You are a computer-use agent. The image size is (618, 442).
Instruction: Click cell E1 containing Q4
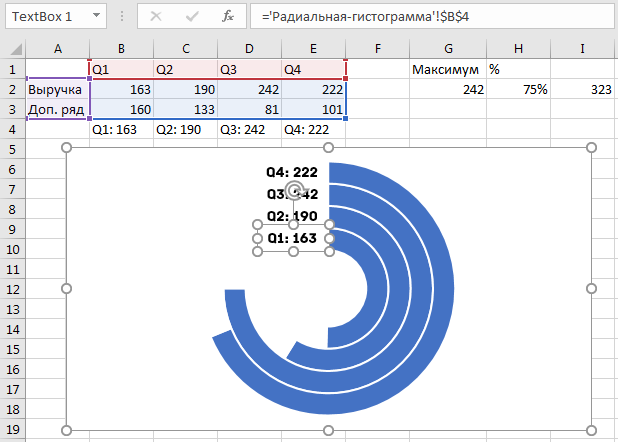[313, 69]
